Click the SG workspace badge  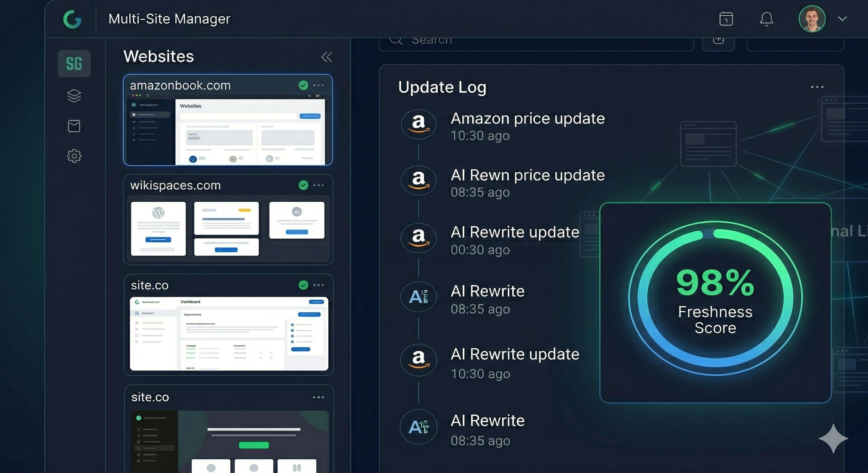click(74, 64)
